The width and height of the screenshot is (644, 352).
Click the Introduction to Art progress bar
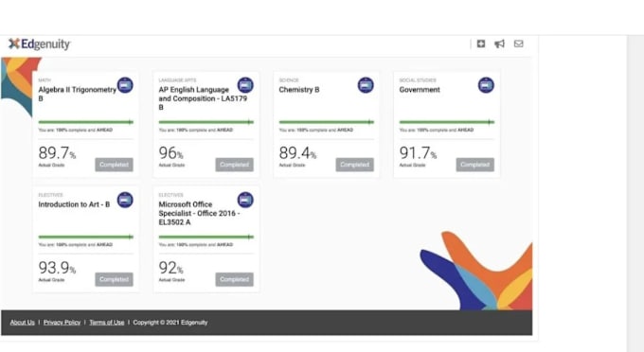click(x=86, y=237)
